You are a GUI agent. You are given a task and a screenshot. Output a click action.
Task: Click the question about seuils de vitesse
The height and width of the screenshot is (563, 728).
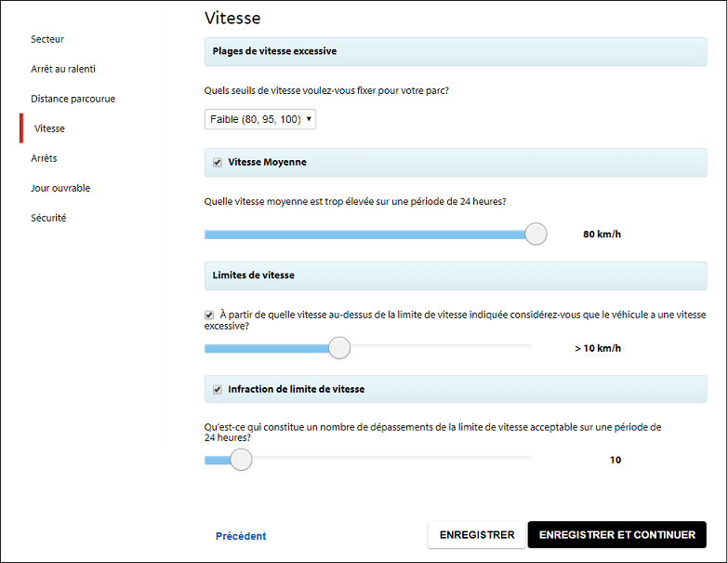click(x=326, y=90)
